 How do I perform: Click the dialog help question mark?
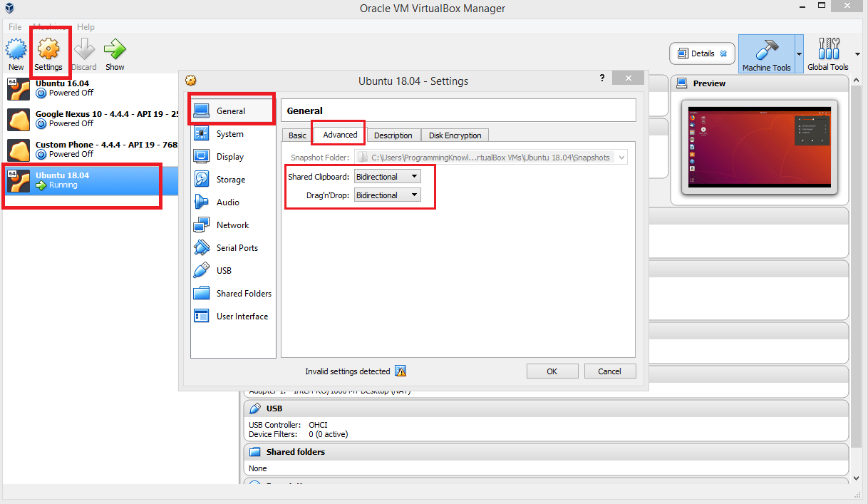pyautogui.click(x=602, y=78)
